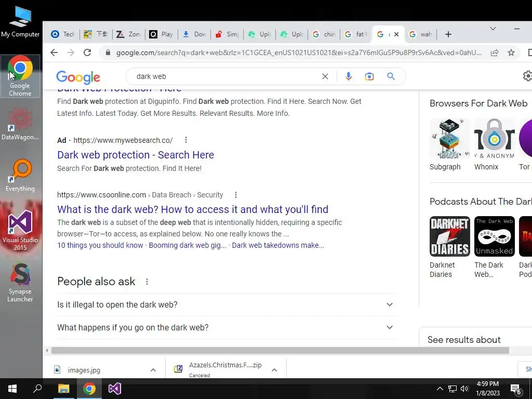Open Visual Studio 2015 desktop shortcut

pyautogui.click(x=20, y=231)
